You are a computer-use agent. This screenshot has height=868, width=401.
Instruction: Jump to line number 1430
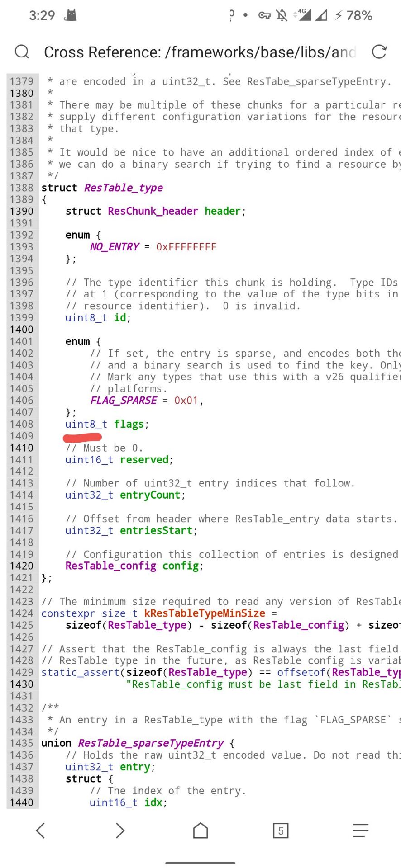22,684
